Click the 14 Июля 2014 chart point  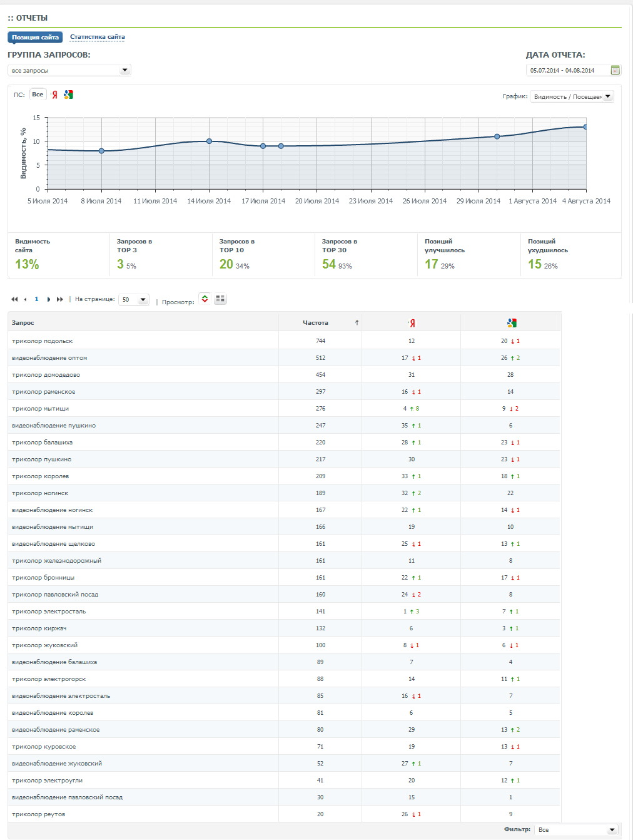[x=210, y=141]
